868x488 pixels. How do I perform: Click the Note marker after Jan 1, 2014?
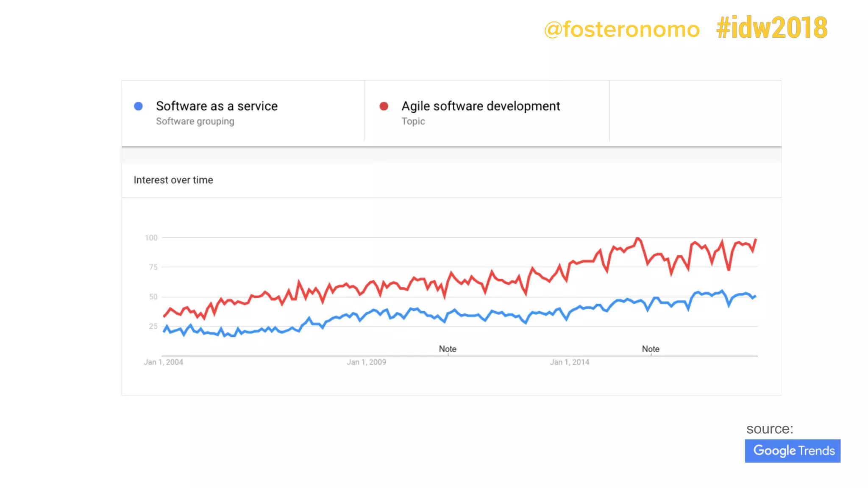point(651,349)
